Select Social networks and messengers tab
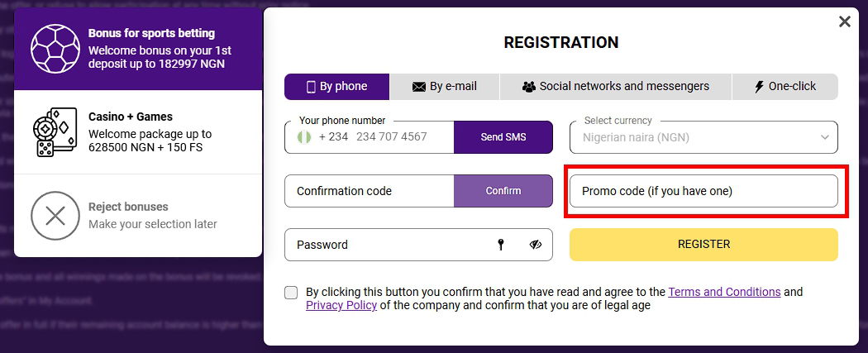The image size is (868, 353). pyautogui.click(x=616, y=86)
